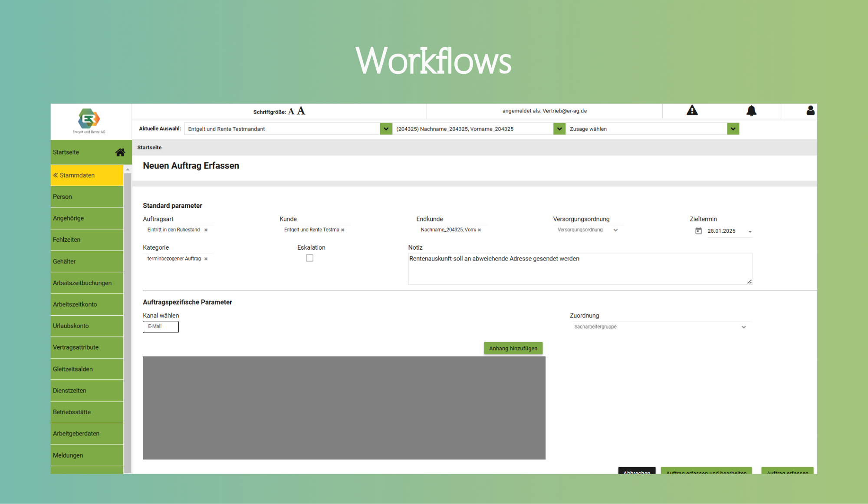Select the smaller font size A icon
Screen dimensions: 868x504
click(x=291, y=112)
